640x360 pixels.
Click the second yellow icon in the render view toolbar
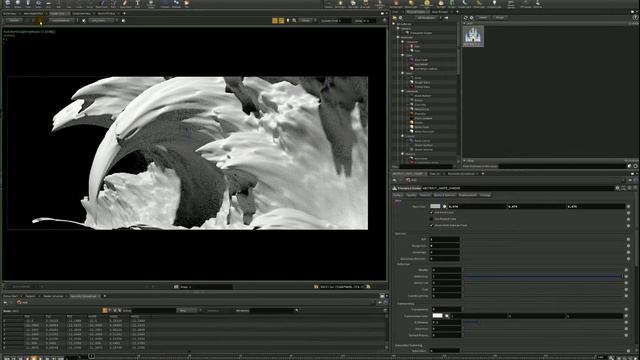click(281, 20)
